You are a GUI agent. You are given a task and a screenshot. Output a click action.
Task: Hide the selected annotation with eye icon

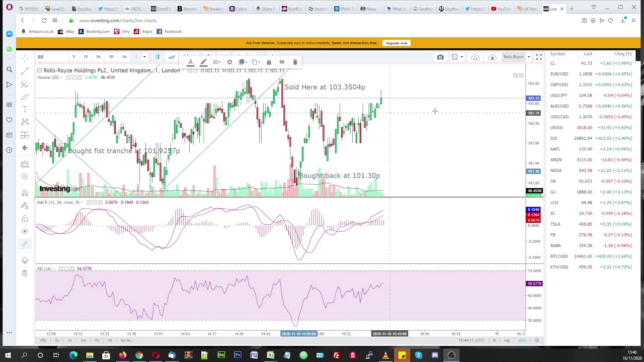click(x=282, y=62)
